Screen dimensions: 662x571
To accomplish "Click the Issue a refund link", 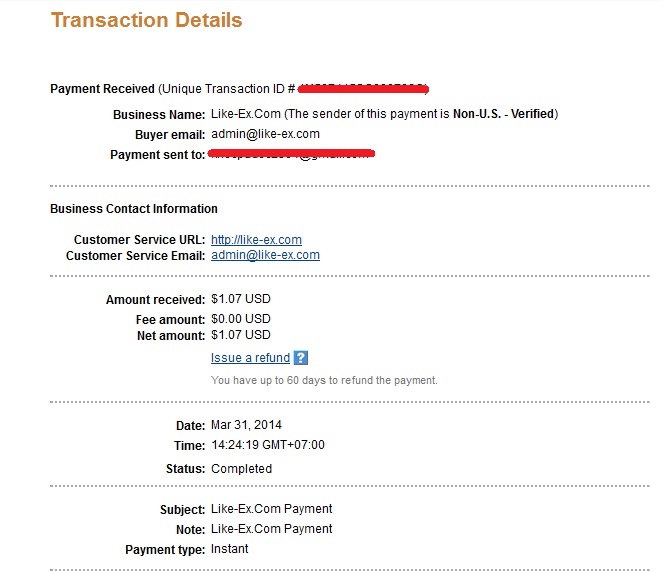I will point(250,358).
